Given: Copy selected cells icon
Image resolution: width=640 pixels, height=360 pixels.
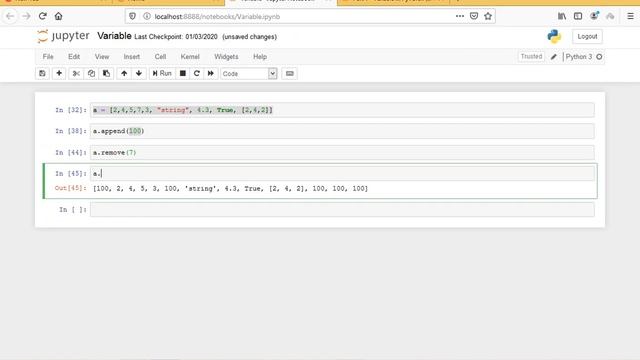Looking at the screenshot, I should click(91, 73).
